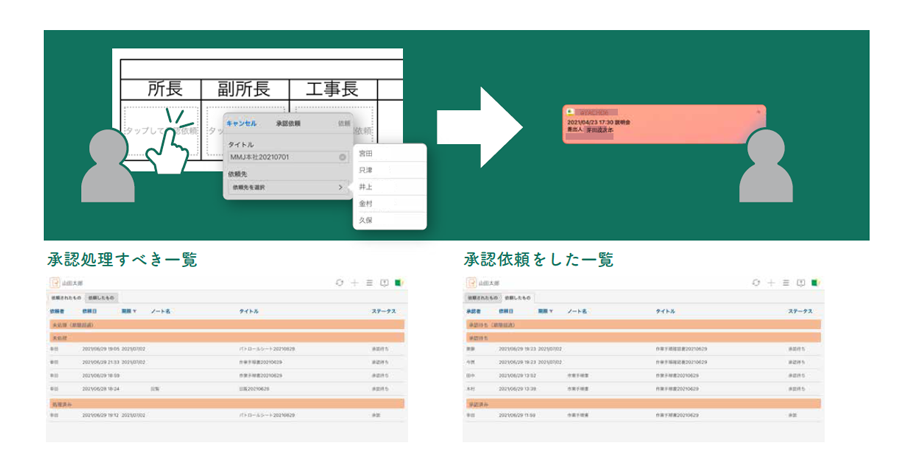Screen dimensions: 920x476
Task: Choose 只津 from the recipient list
Action: coord(390,170)
